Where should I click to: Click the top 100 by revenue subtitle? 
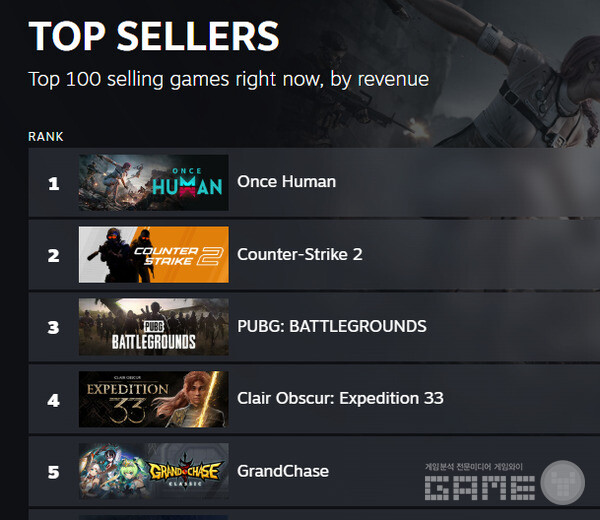(x=229, y=78)
